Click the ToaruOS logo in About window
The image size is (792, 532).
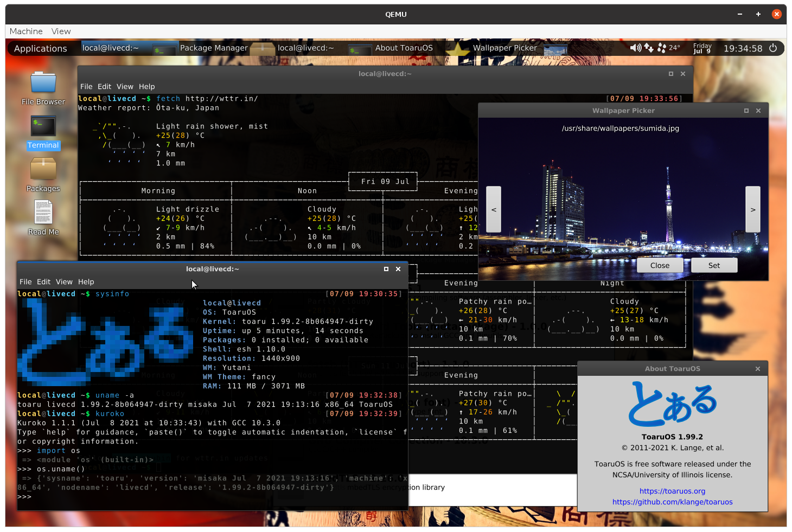click(x=673, y=404)
